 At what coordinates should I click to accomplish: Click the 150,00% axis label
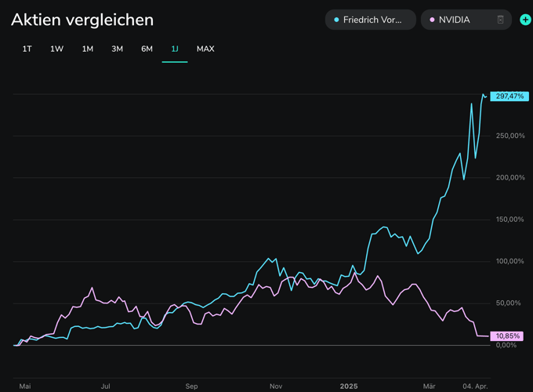click(511, 220)
